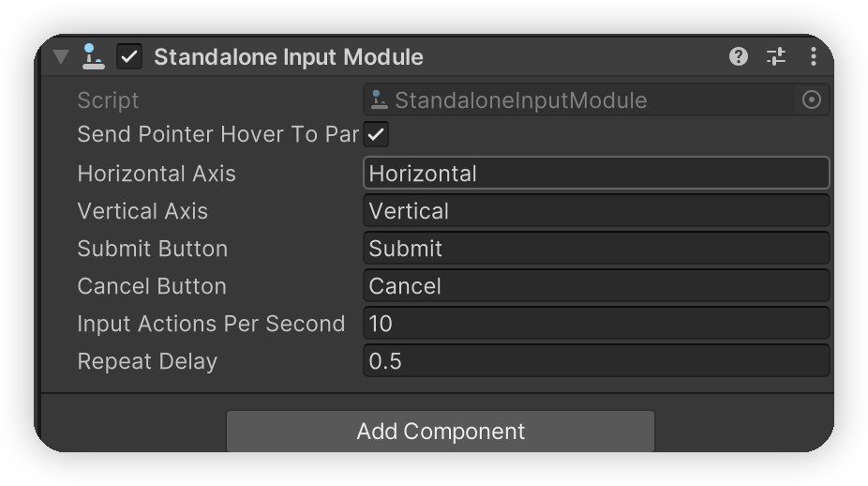Screen dimensions: 868x486
Task: Collapse the Standalone Input Module foldout arrow
Action: pyautogui.click(x=61, y=57)
